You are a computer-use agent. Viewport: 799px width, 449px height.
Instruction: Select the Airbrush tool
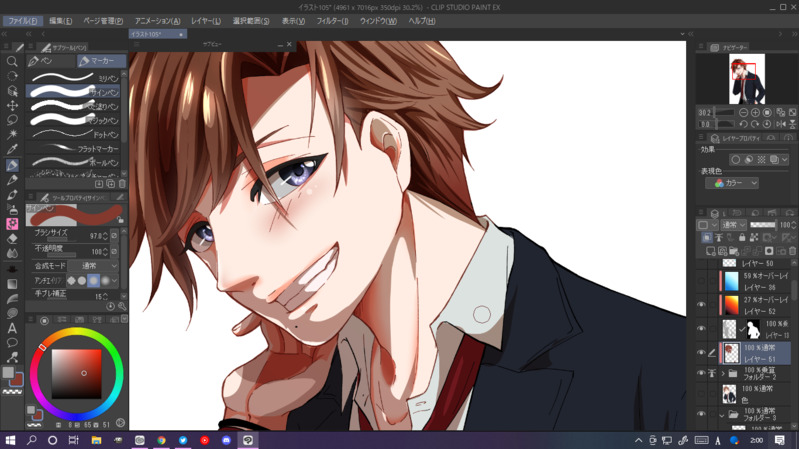click(12, 209)
